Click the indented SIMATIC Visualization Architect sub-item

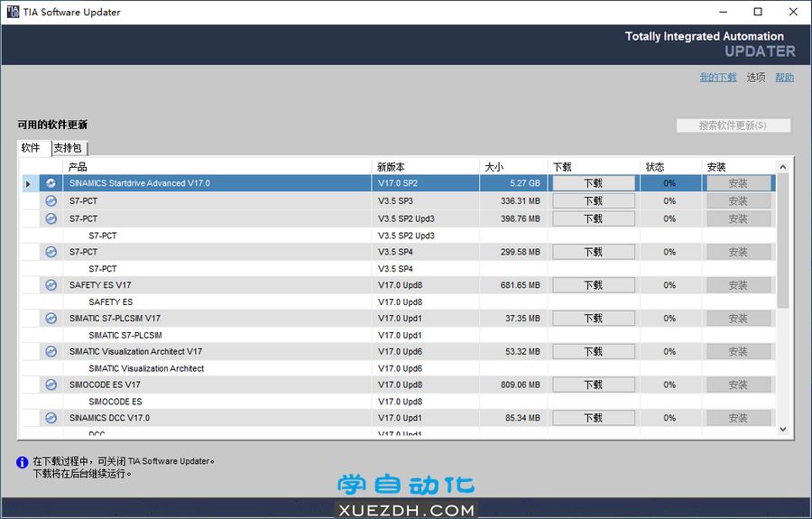point(146,368)
